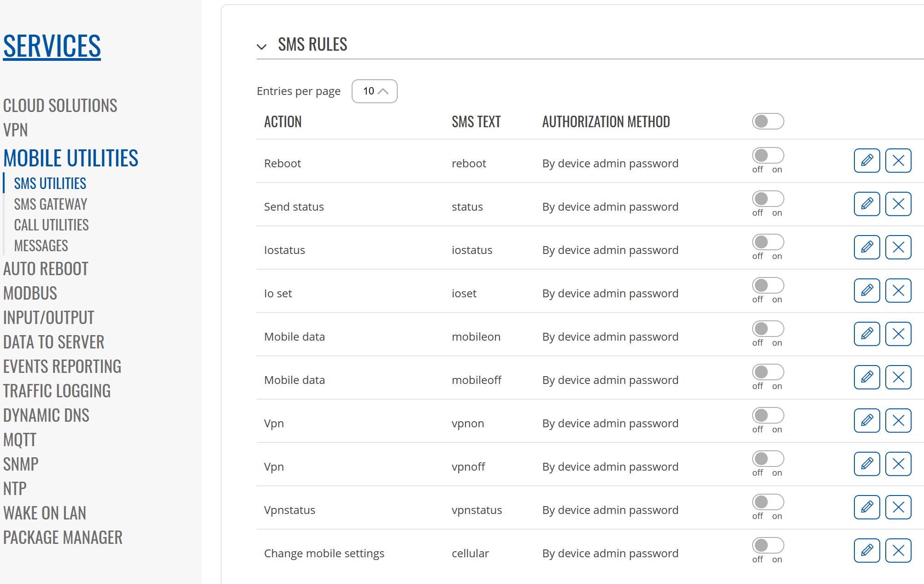Delete the Io set rule
Image resolution: width=924 pixels, height=584 pixels.
898,290
